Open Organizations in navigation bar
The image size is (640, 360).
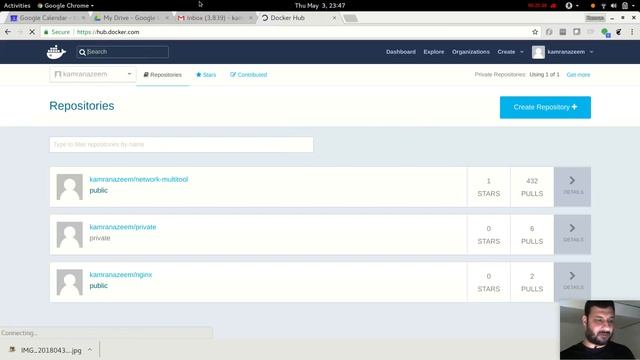(x=471, y=52)
